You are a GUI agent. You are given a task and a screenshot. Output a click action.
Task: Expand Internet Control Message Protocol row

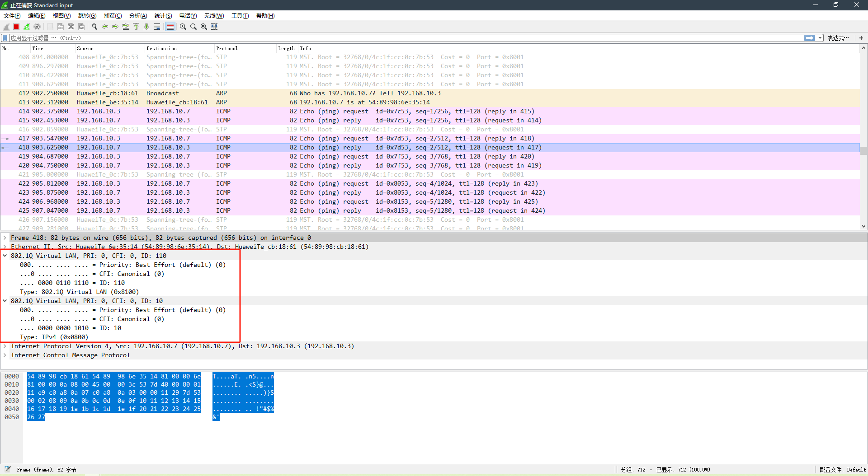pos(5,355)
